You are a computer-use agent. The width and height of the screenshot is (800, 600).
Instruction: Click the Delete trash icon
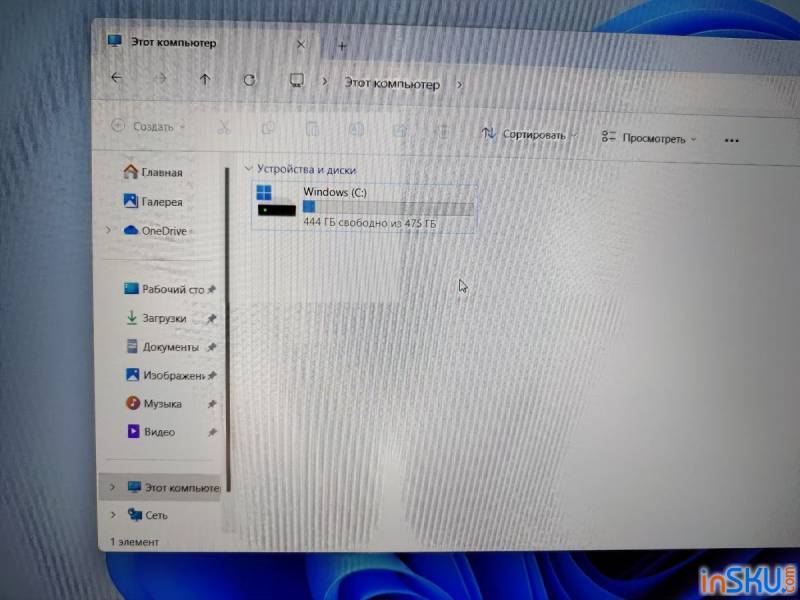[x=443, y=132]
